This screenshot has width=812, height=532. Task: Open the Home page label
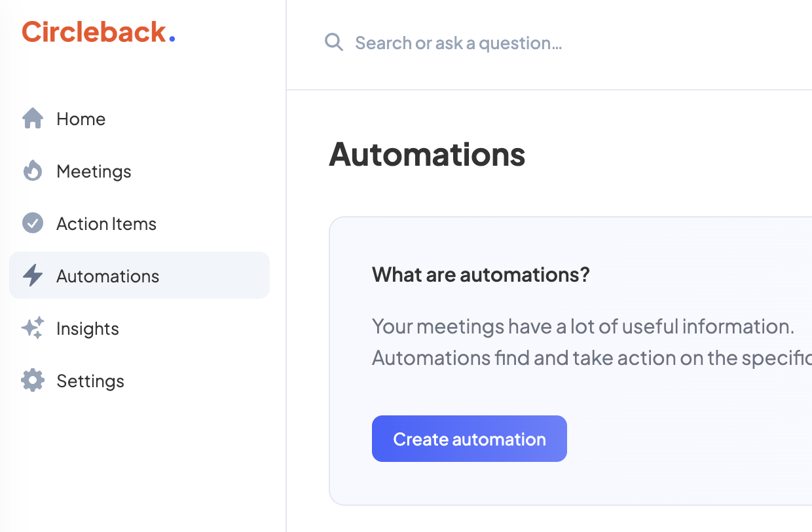(81, 119)
